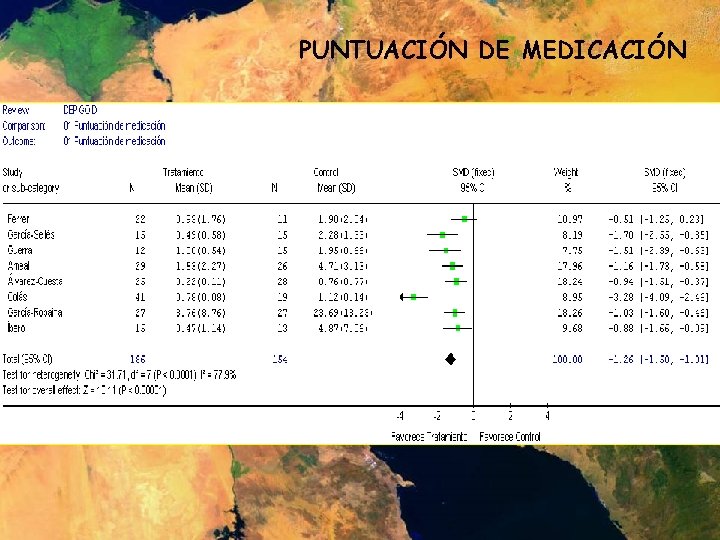This screenshot has height=540, width=720.
Task: Click weight value 8.95 for Colás
Action: (x=572, y=297)
